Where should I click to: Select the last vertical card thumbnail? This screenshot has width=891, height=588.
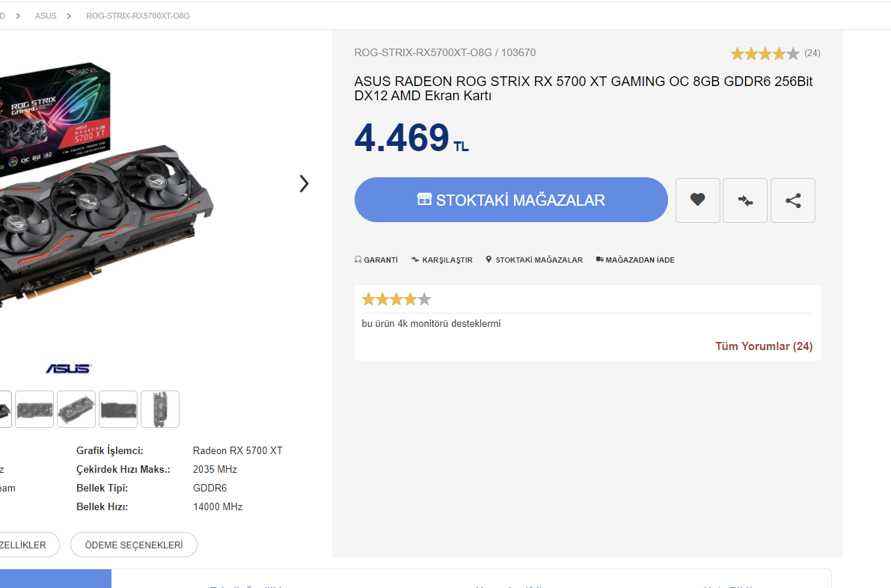[160, 409]
